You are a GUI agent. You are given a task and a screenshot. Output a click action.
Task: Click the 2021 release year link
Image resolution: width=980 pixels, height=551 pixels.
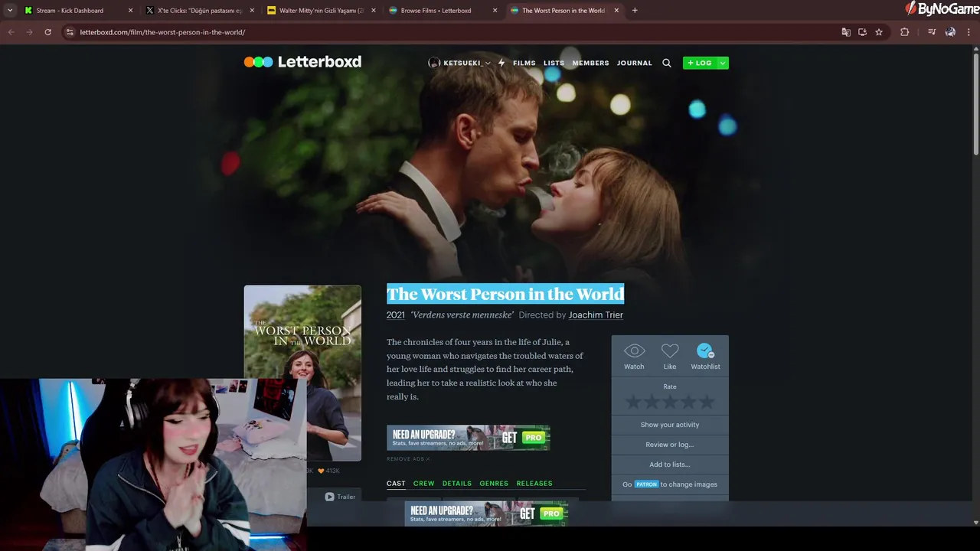coord(396,315)
